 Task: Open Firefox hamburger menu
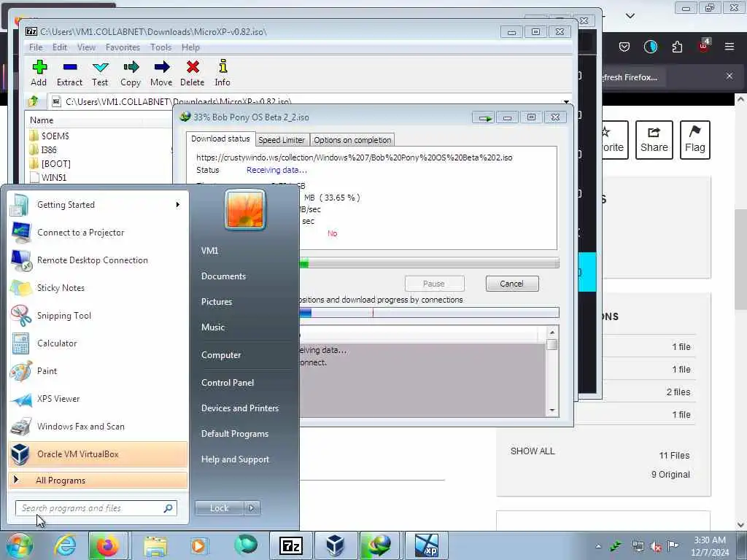tap(729, 46)
